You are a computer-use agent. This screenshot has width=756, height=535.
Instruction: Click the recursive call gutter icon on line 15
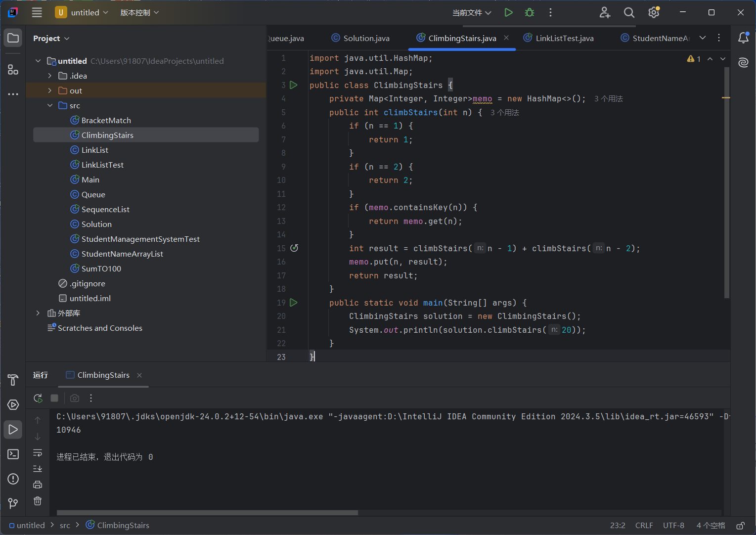point(294,248)
